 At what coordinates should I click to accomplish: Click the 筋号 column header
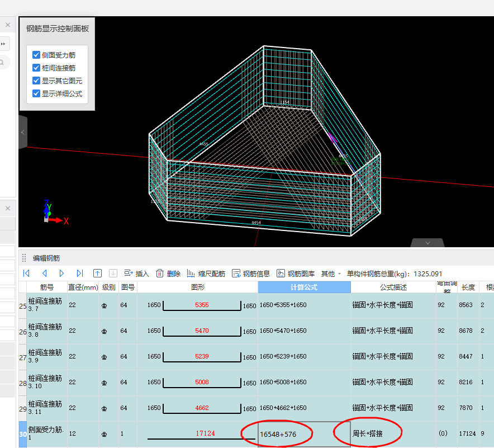(46, 287)
